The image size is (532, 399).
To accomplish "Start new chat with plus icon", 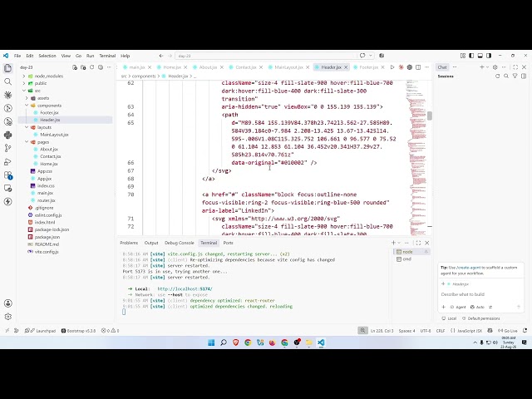I will click(x=482, y=67).
